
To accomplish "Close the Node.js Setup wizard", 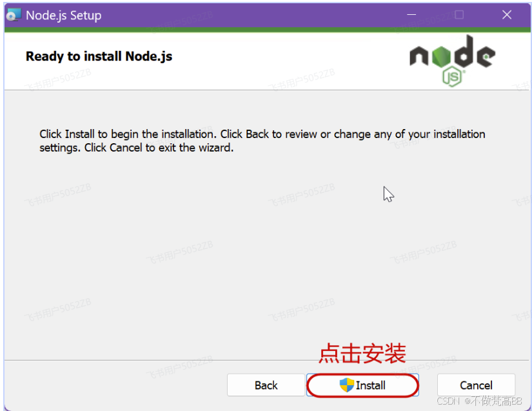I will 507,15.
